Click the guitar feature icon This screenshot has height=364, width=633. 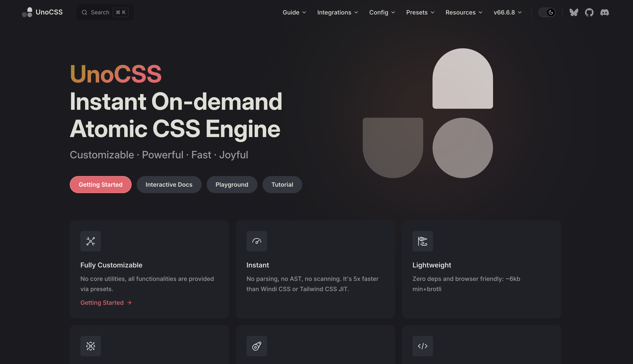pos(256,346)
